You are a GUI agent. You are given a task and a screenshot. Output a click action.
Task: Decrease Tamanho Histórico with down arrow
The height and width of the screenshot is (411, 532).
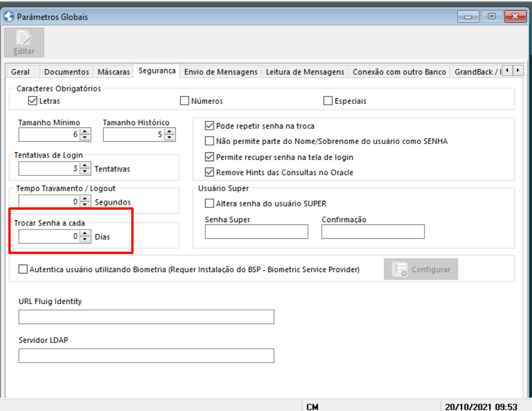pyautogui.click(x=169, y=137)
